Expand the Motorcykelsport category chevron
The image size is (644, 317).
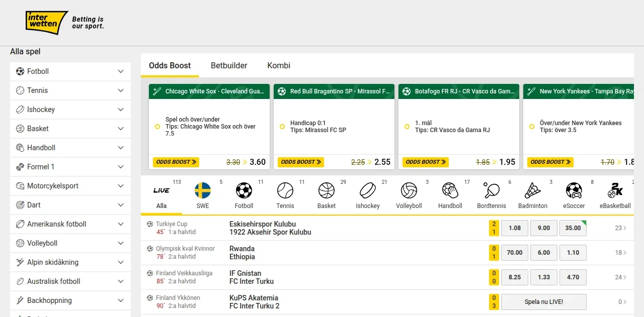(121, 186)
